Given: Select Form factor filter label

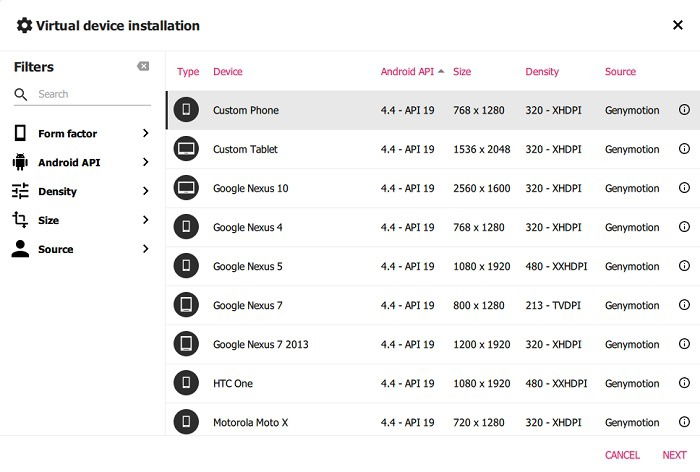Looking at the screenshot, I should pos(67,134).
